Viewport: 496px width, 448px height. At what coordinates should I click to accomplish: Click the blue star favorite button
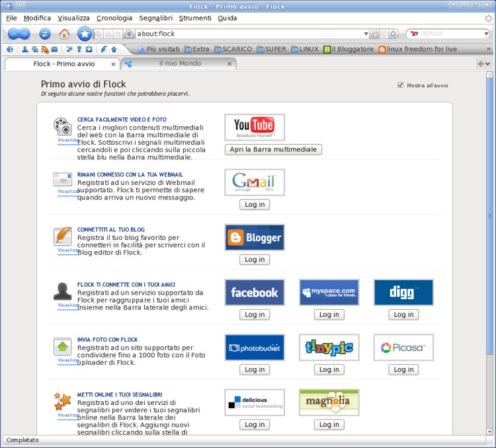(x=85, y=34)
